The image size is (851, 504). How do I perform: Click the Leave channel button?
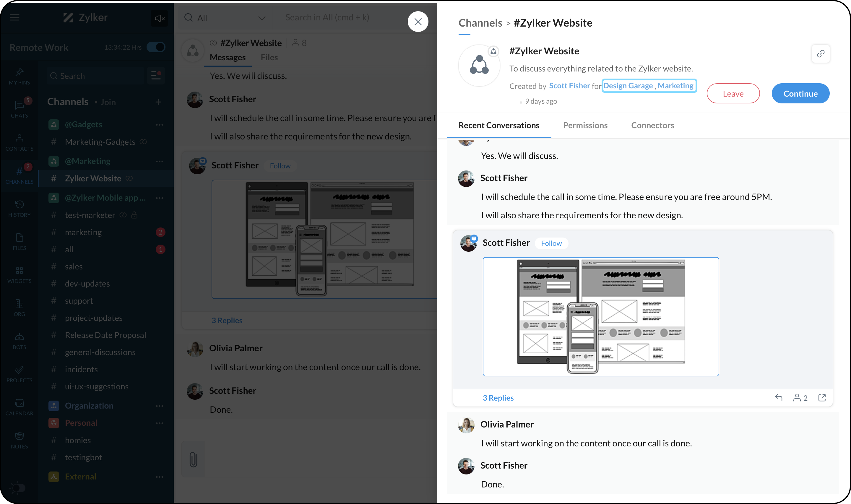click(733, 93)
